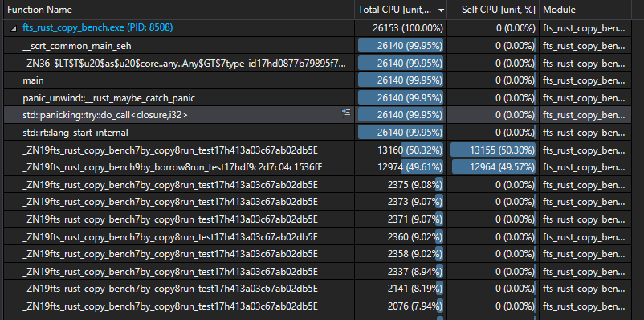Click Total CPU value 2375 (9.08%)
This screenshot has height=320, width=644.
tap(415, 185)
